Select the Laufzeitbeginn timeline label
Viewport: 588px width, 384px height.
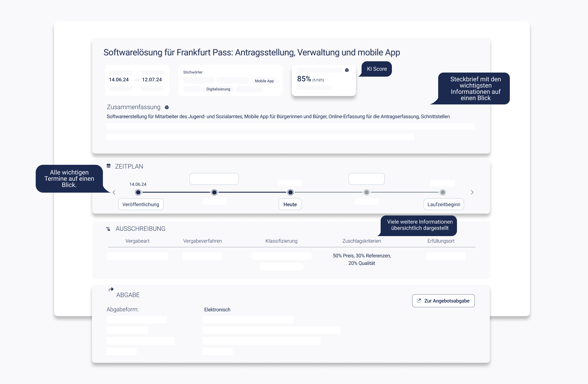[444, 204]
